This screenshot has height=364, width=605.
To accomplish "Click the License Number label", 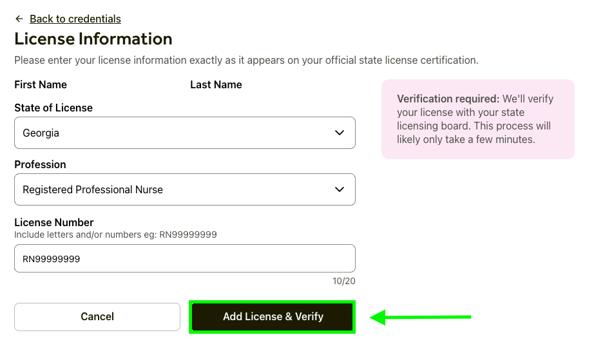I will [54, 222].
